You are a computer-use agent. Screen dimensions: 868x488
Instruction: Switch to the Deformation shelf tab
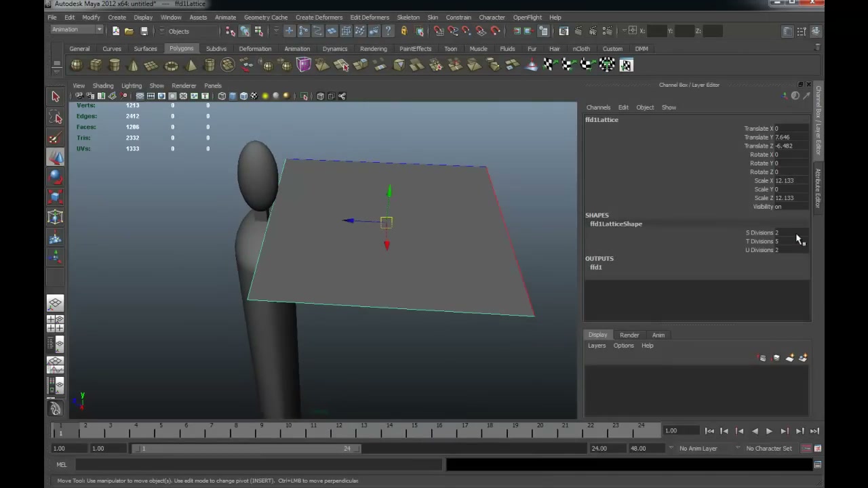point(255,49)
